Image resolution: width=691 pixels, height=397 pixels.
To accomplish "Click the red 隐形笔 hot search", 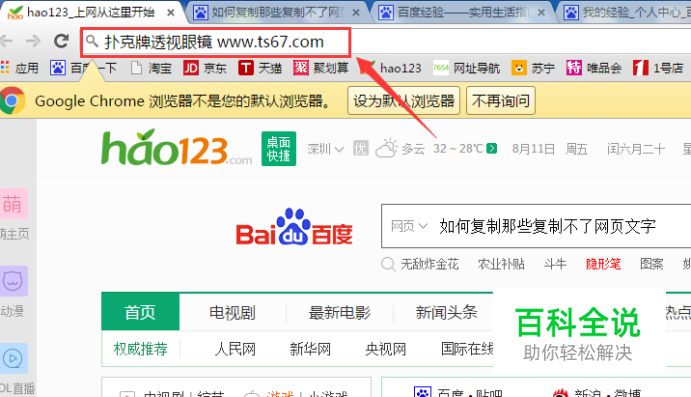I will point(603,264).
